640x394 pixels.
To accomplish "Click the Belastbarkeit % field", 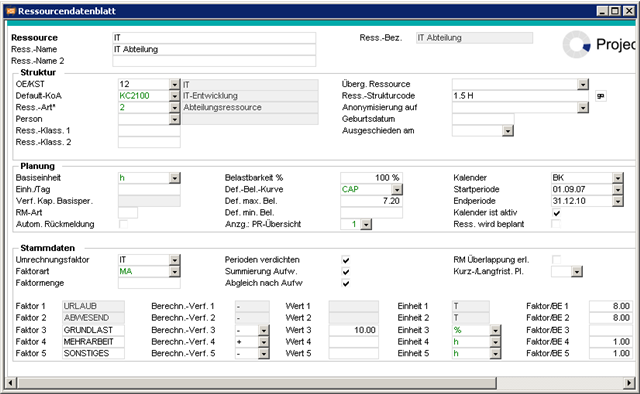I will (x=371, y=178).
